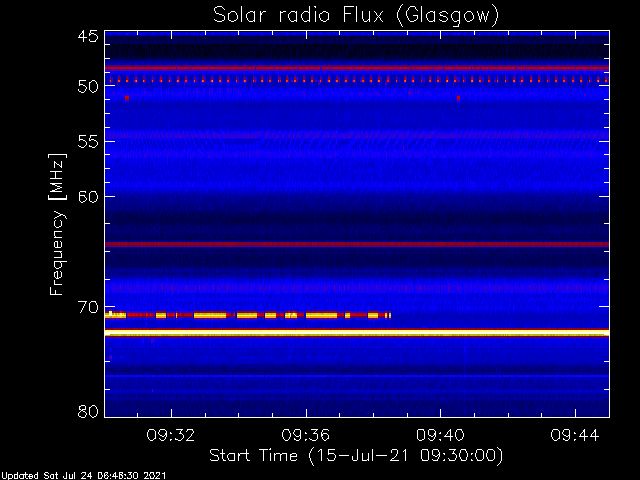Viewport: 640px width, 480px height.
Task: Click the time tick label '09:36'
Action: (306, 435)
